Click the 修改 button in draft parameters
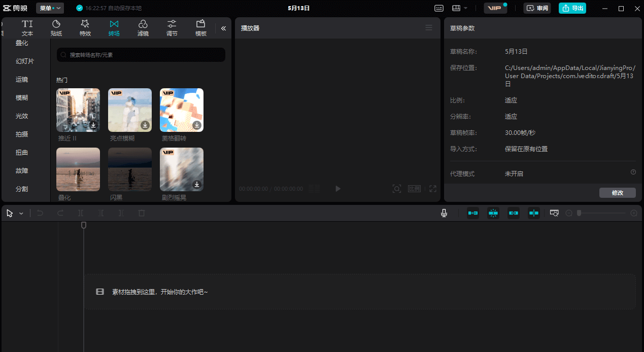The image size is (644, 352). [617, 192]
